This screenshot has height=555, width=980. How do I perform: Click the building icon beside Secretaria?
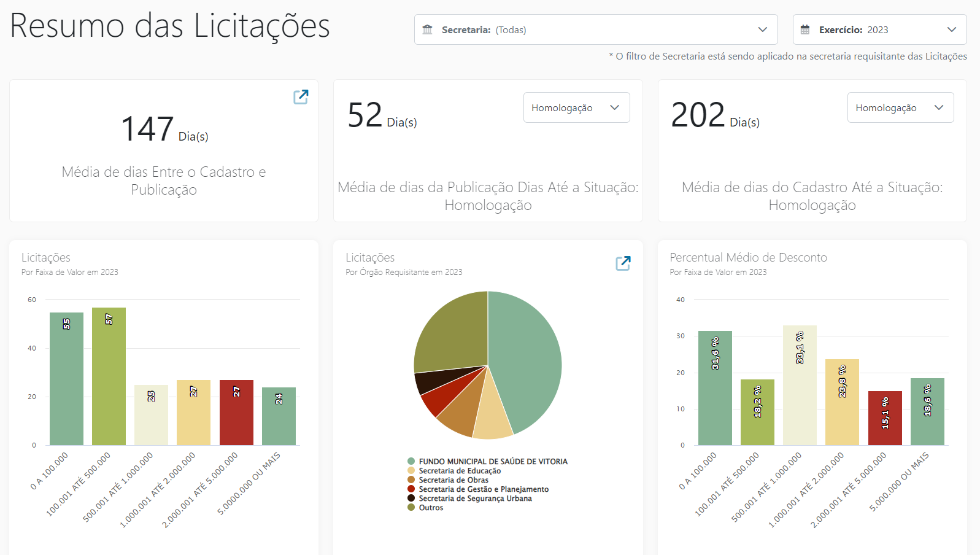pyautogui.click(x=428, y=29)
